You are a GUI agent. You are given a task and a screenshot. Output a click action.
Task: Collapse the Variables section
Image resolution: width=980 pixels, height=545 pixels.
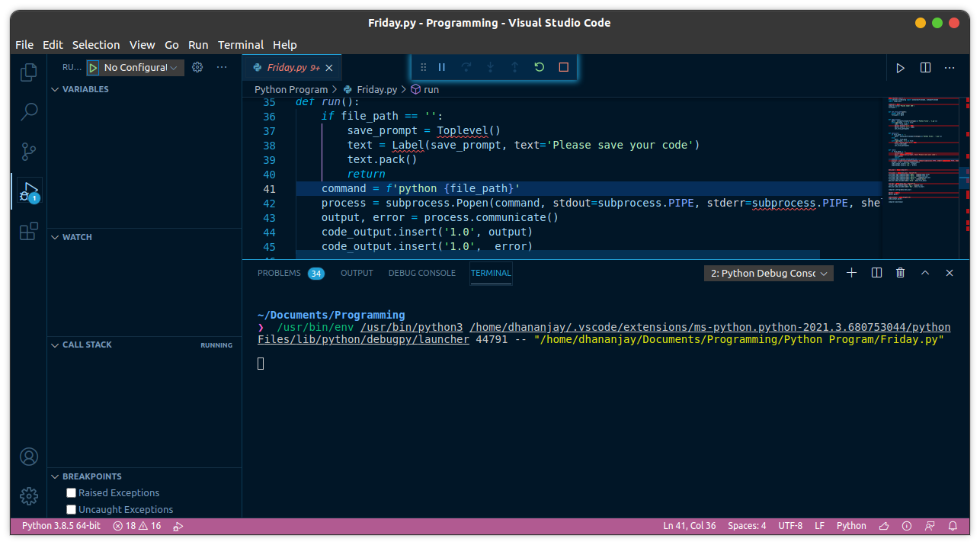[145, 89]
